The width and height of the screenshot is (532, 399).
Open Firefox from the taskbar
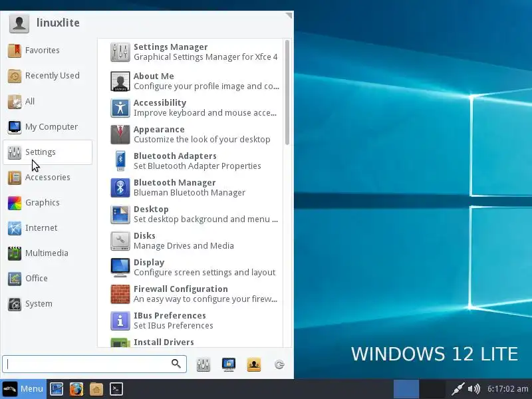pos(76,389)
